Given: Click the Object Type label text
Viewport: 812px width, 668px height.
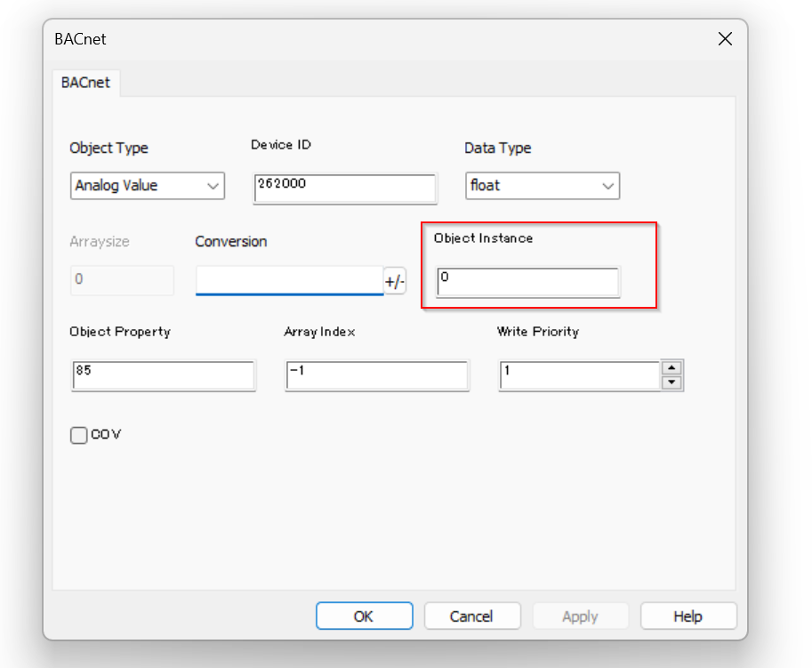Looking at the screenshot, I should [109, 149].
